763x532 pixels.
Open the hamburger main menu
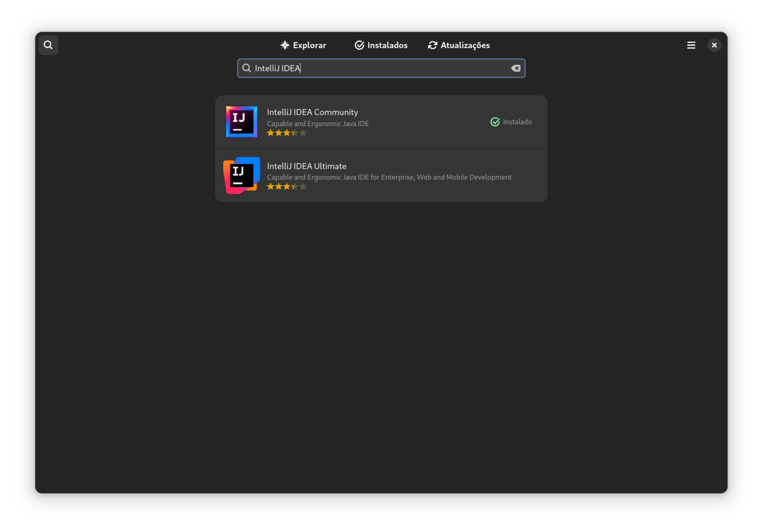tap(691, 45)
